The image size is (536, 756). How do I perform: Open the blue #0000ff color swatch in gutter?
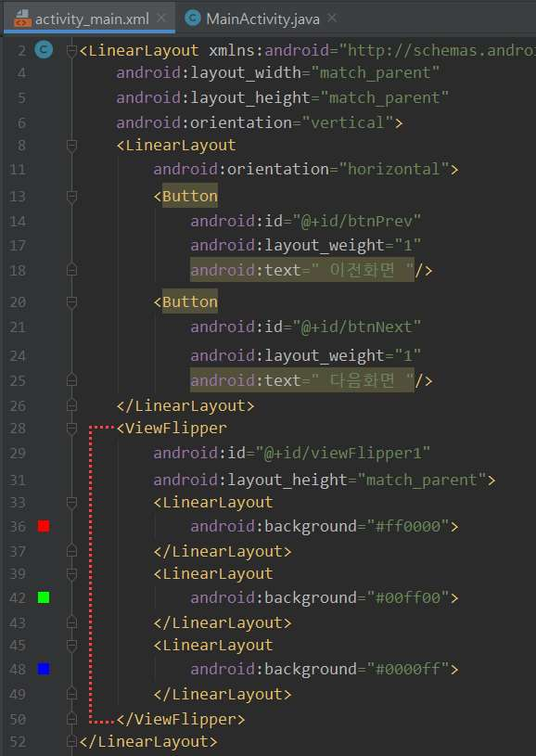44,669
